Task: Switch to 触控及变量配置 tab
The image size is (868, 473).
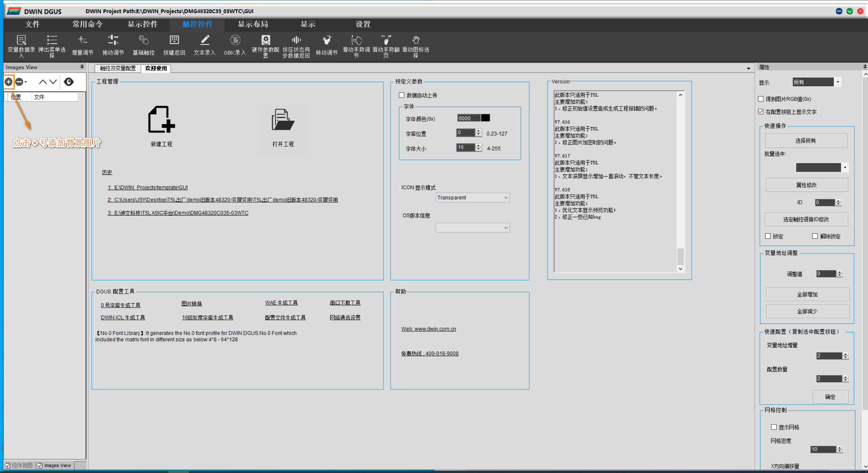Action: click(x=118, y=68)
